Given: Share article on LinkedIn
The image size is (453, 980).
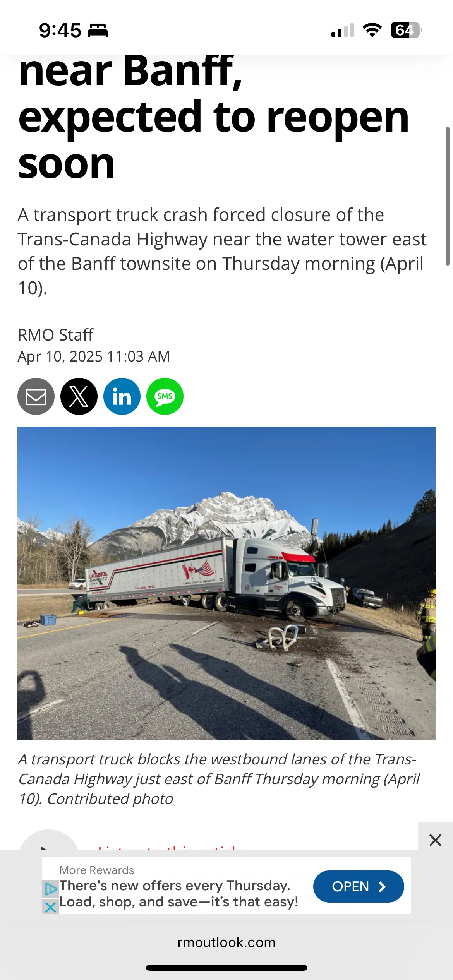Looking at the screenshot, I should pos(122,396).
